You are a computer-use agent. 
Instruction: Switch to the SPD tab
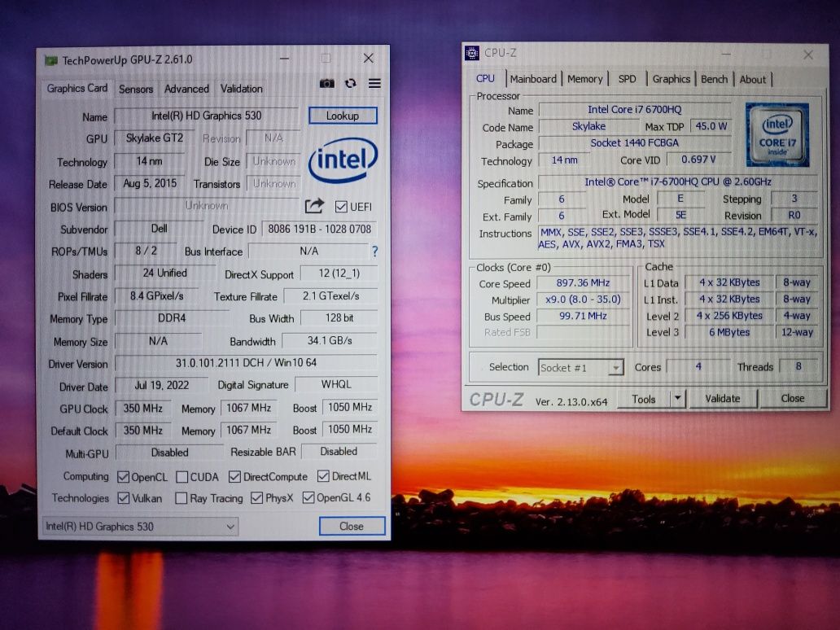point(627,79)
